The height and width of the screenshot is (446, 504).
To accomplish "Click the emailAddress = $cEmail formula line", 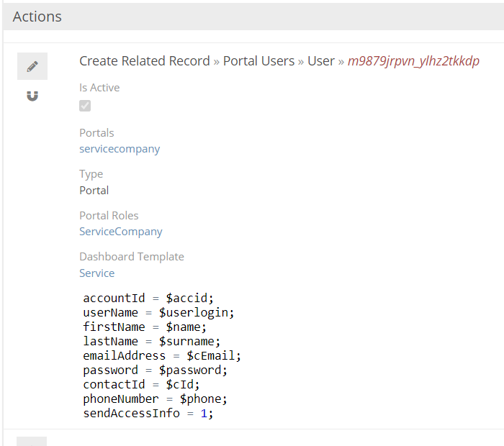I will tap(162, 356).
